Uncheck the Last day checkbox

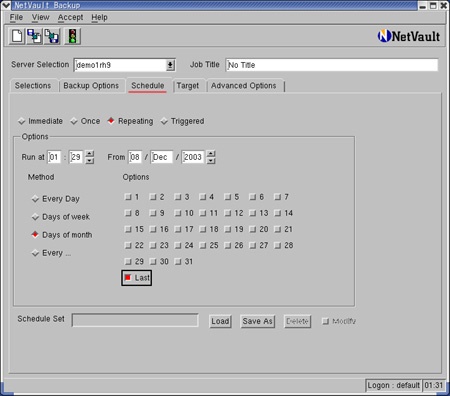(x=128, y=278)
